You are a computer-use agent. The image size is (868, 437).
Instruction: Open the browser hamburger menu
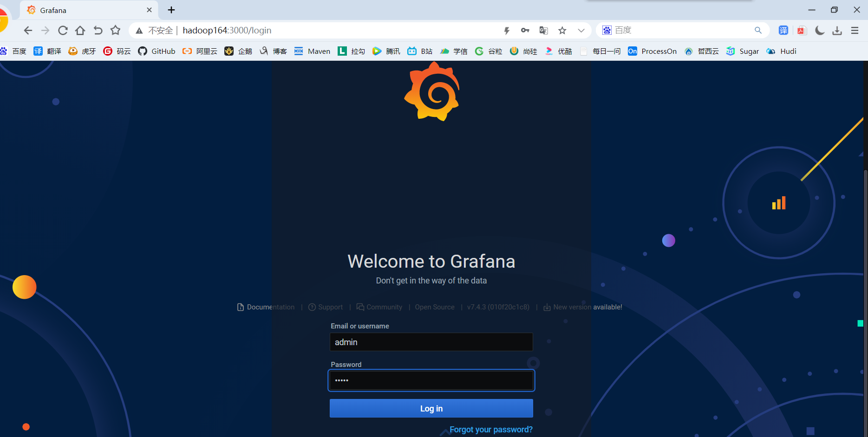[x=855, y=31]
